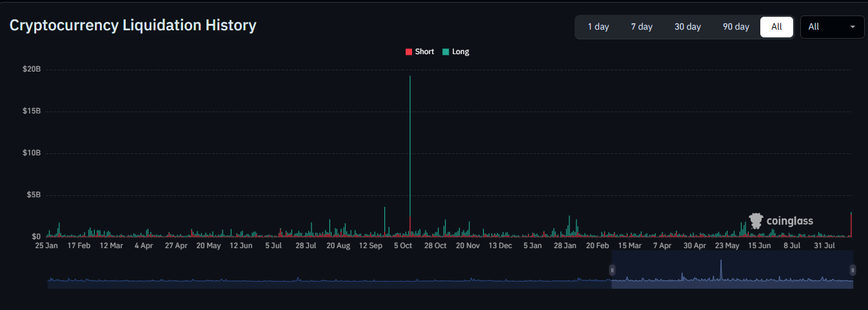Switch to the 90 day range
This screenshot has width=868, height=310.
(x=736, y=26)
